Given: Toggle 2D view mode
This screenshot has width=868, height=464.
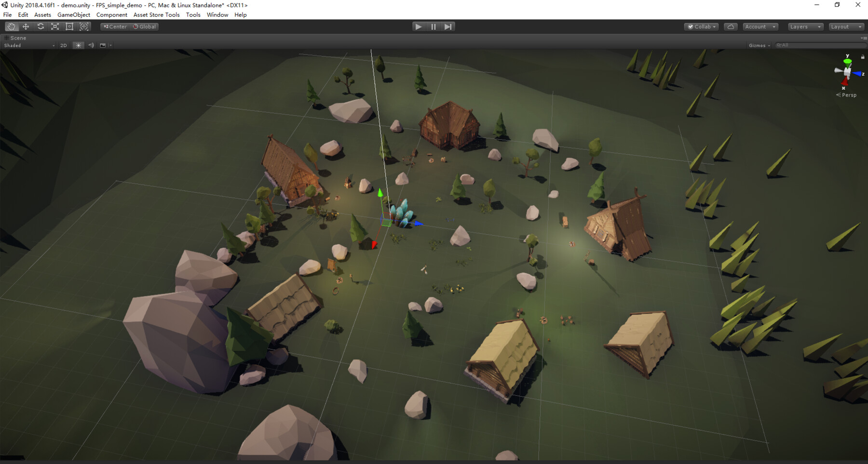Looking at the screenshot, I should [x=63, y=45].
